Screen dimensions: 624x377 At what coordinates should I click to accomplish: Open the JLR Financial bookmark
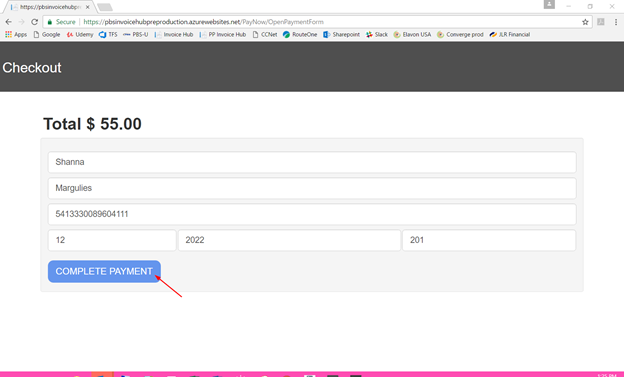[x=510, y=35]
